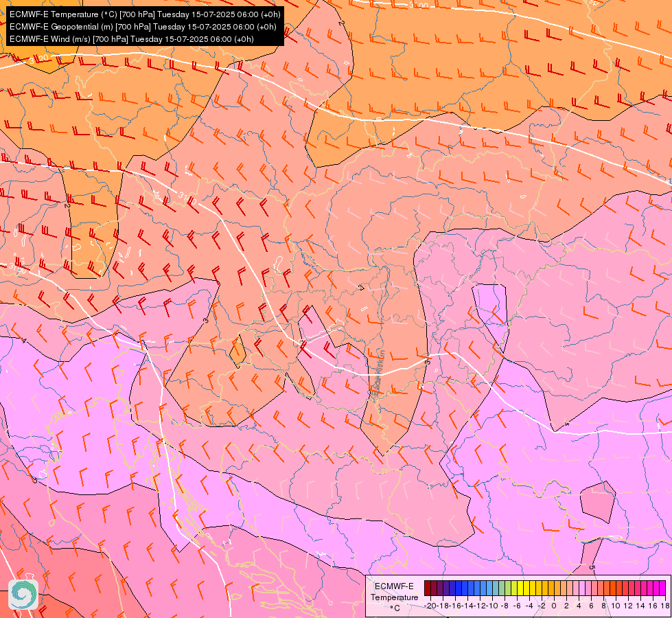
Task: Click the '18' legend tick label
Action: click(664, 606)
